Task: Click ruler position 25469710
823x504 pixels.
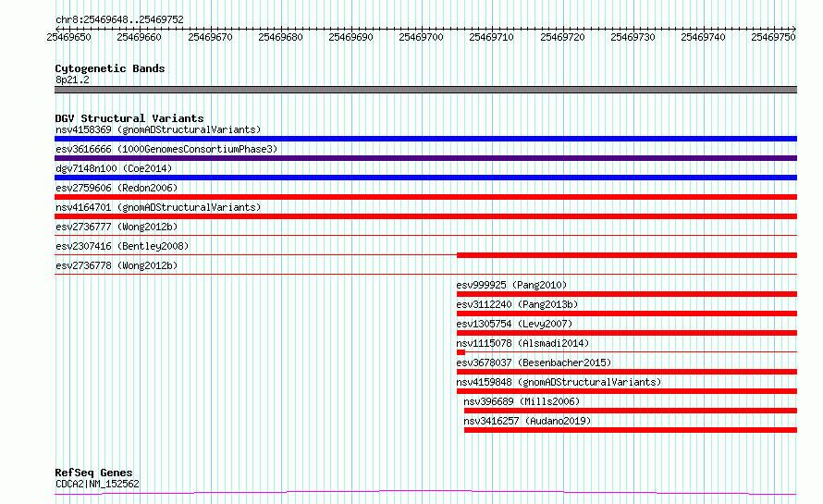Action: pos(491,37)
